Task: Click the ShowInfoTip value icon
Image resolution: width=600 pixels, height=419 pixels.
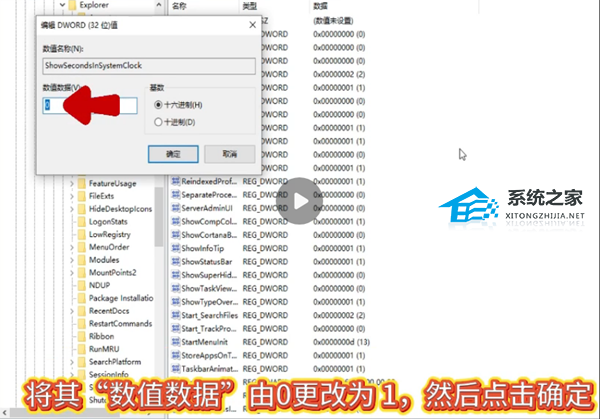Action: 176,248
